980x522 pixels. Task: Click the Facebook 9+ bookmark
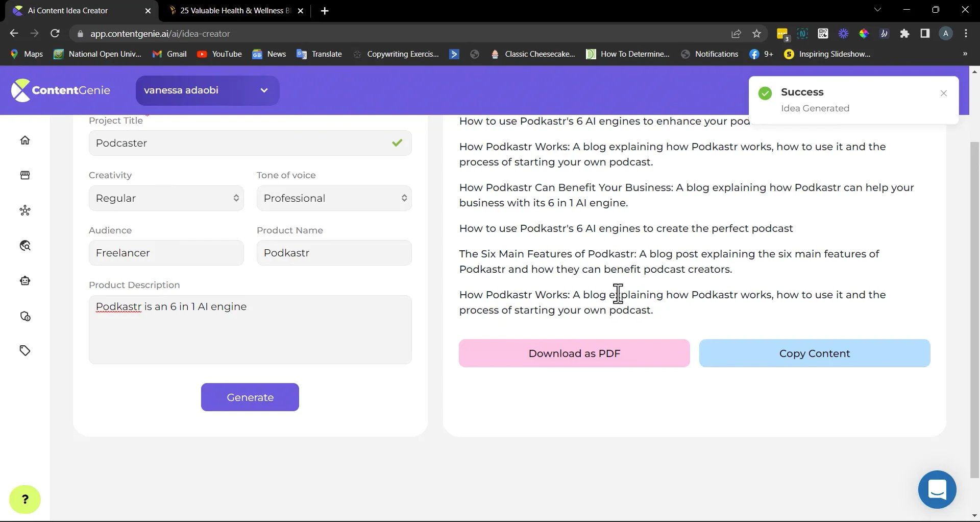761,54
